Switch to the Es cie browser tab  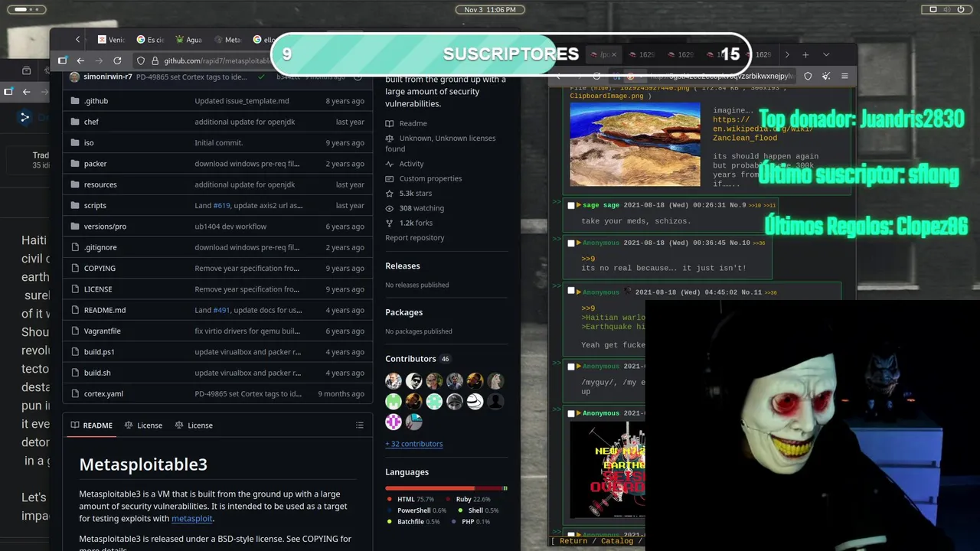tap(150, 40)
